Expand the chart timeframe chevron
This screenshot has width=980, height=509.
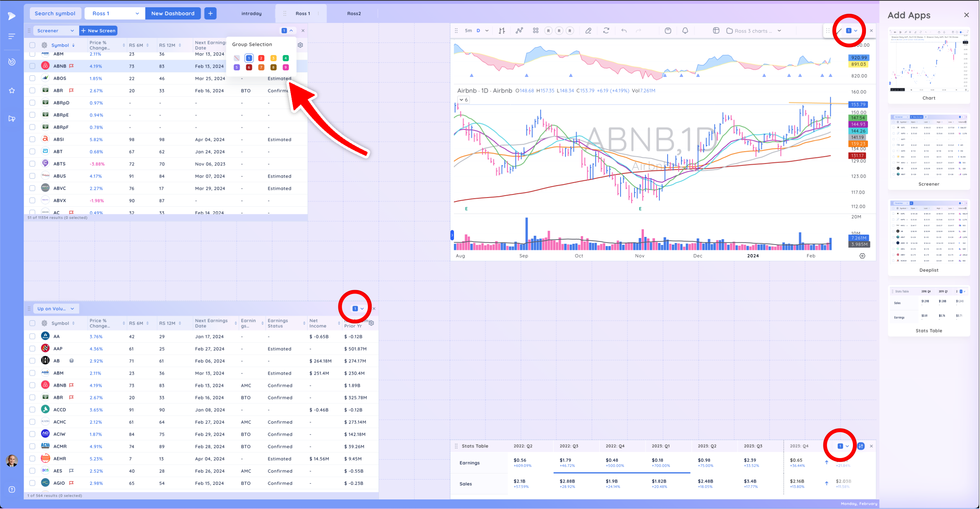(487, 31)
